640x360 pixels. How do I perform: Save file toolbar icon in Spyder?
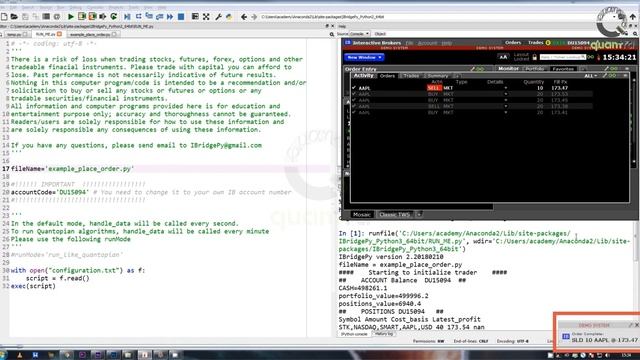[25, 17]
